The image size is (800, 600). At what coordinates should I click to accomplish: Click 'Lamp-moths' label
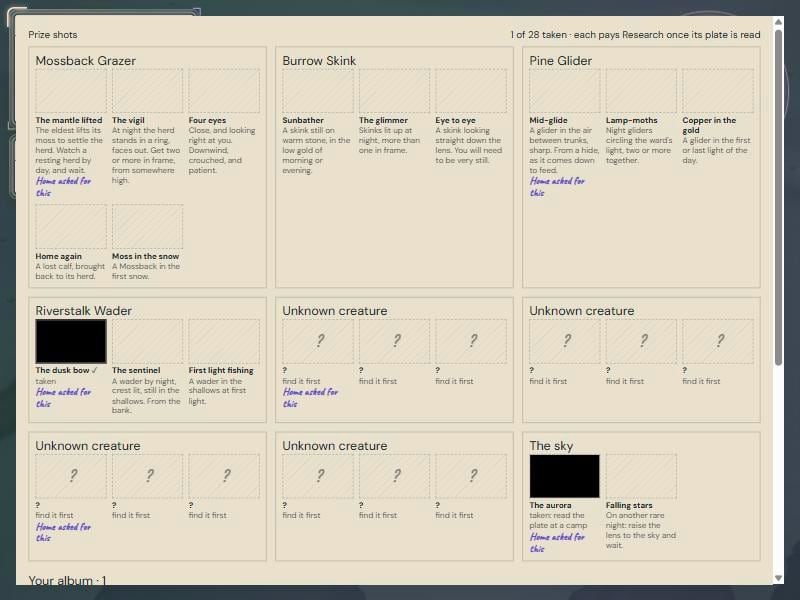pos(632,120)
